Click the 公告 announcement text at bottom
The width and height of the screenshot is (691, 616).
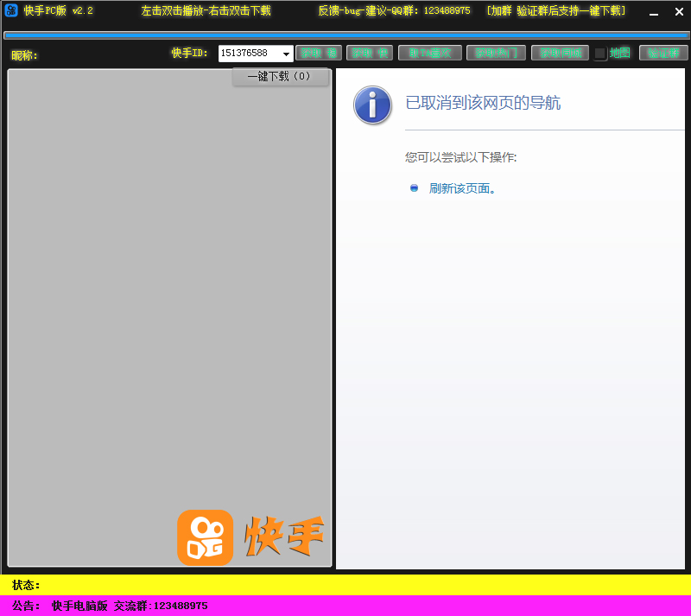(110, 606)
